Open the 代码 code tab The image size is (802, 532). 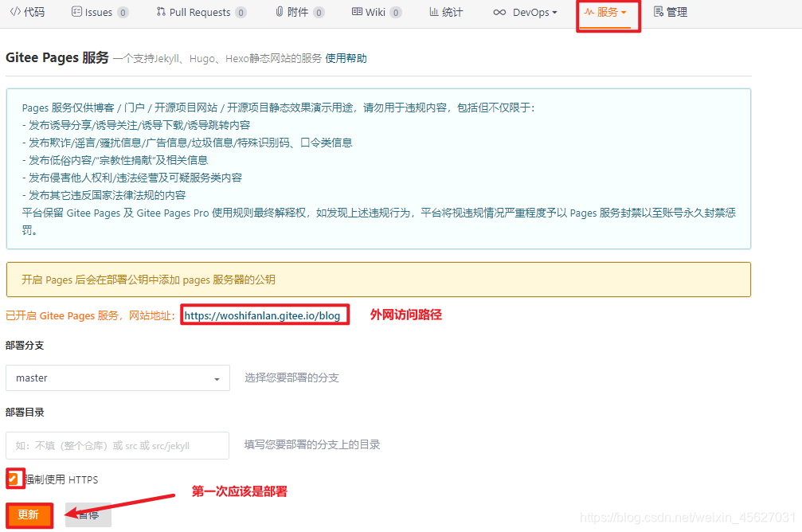tap(27, 12)
